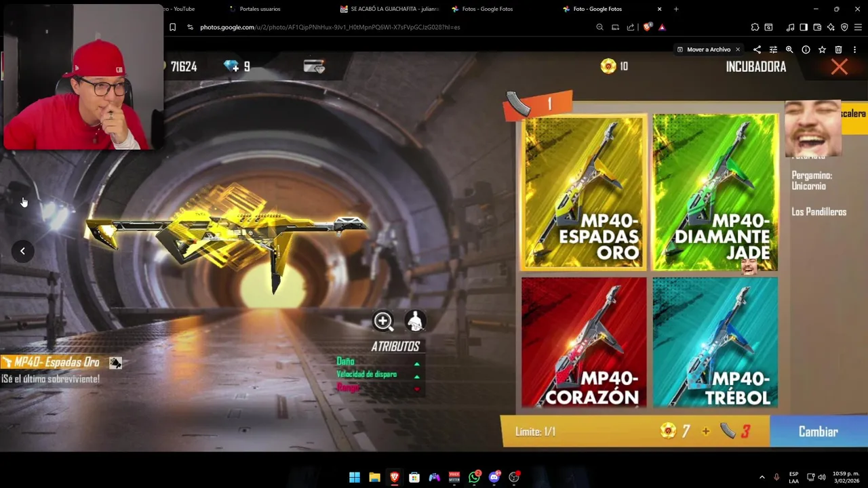Select MP40-Corazón skin card

(584, 342)
